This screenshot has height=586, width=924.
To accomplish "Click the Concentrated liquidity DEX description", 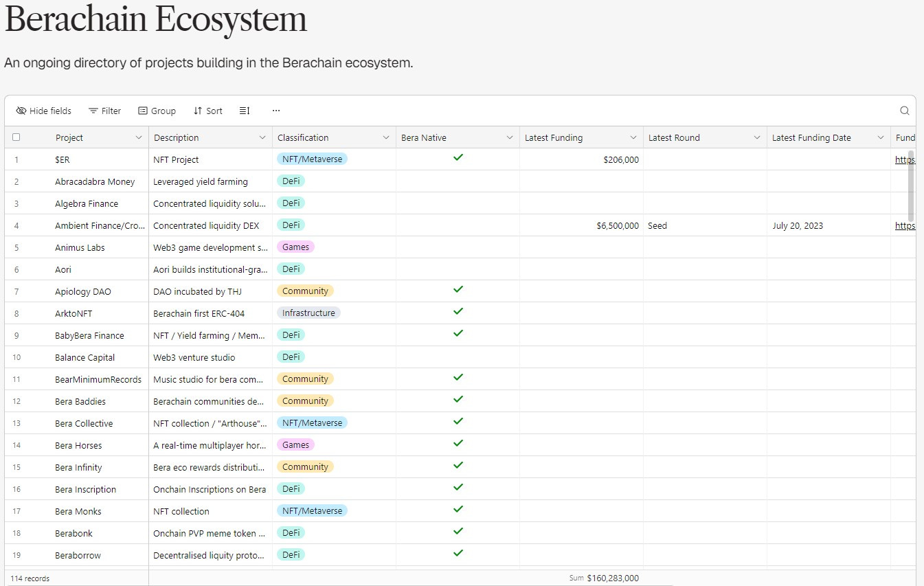I will [x=206, y=225].
